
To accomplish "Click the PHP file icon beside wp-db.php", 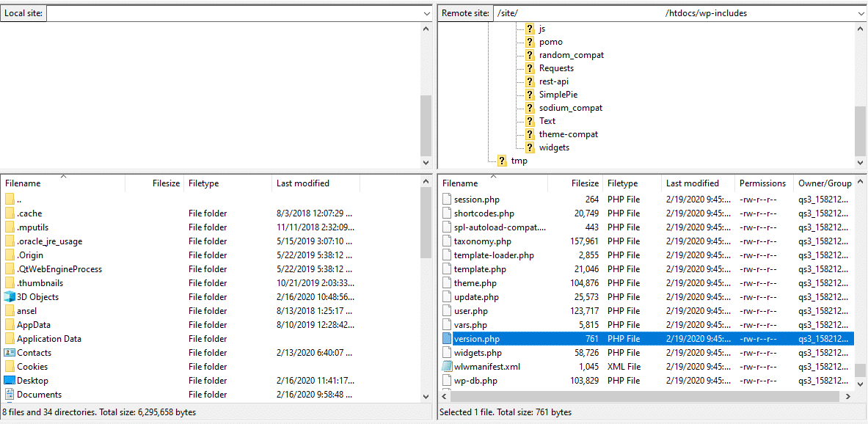I will 447,380.
